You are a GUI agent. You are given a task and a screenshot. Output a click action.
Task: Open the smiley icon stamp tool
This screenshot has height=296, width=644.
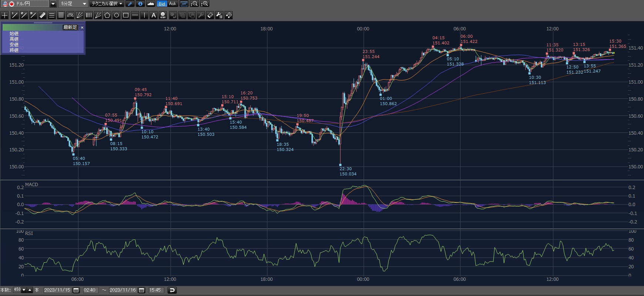(163, 15)
